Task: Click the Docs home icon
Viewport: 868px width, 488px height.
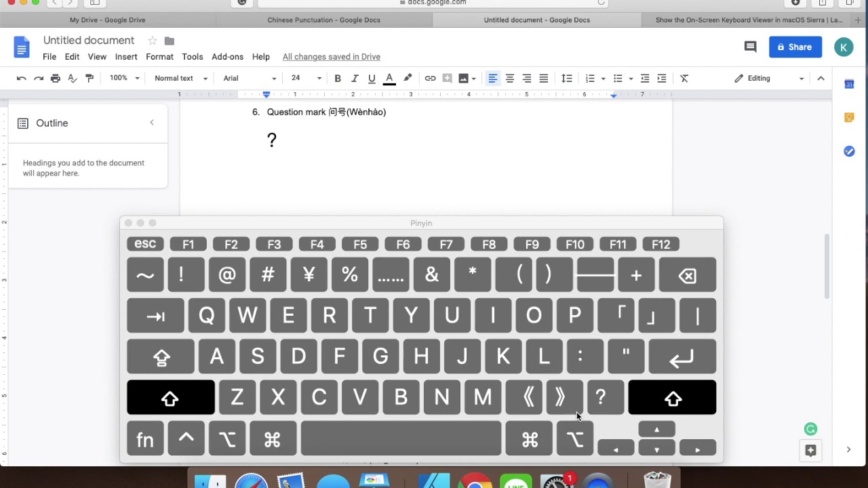Action: click(22, 47)
